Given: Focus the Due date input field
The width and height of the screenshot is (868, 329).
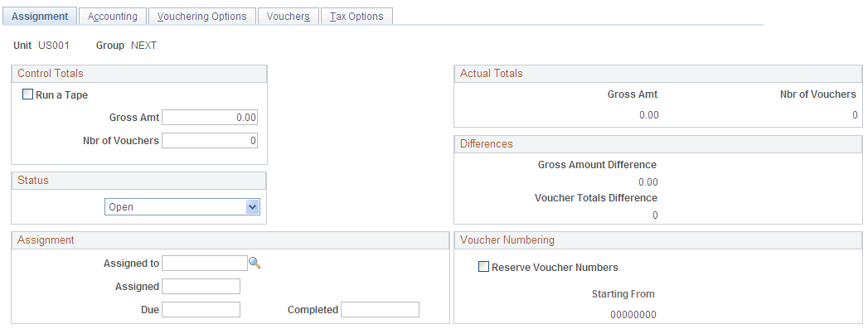Looking at the screenshot, I should (201, 310).
